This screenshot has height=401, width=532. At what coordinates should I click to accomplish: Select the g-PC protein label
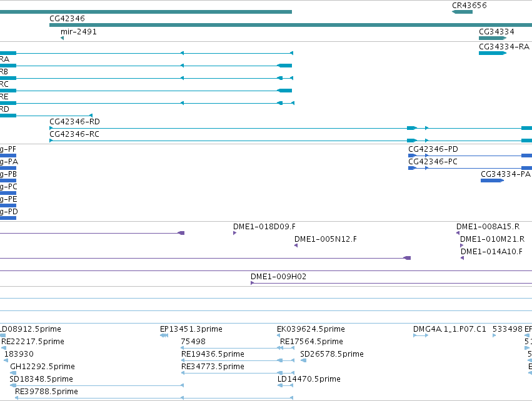(x=9, y=186)
